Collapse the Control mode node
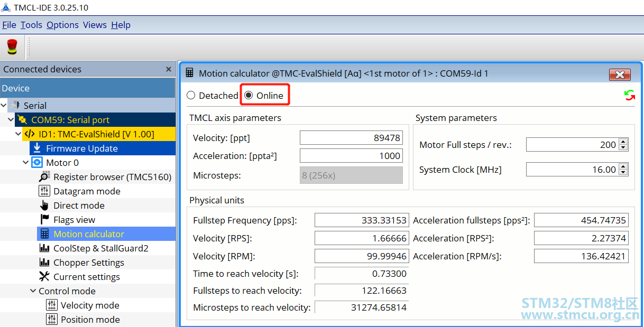Viewport: 644px width, 327px height. 34,291
